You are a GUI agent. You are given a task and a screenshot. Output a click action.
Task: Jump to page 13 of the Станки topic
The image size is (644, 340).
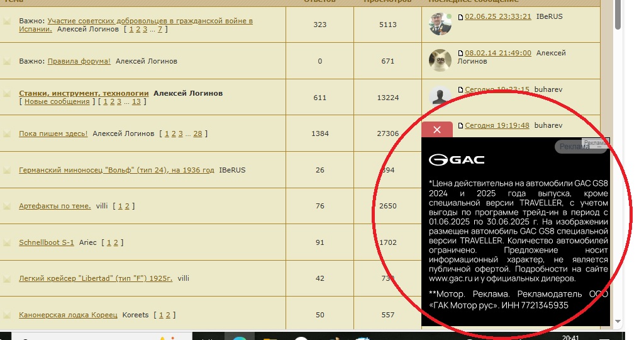pyautogui.click(x=136, y=101)
